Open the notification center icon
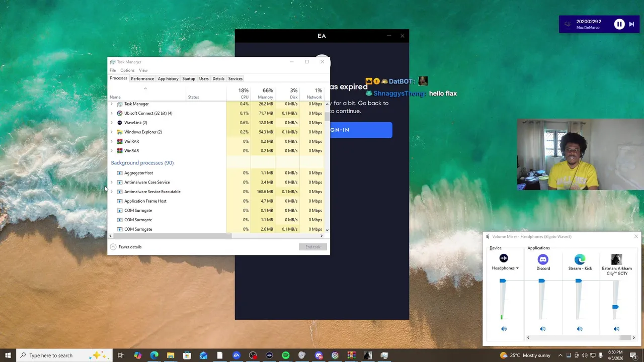The image size is (644, 362). point(633,355)
